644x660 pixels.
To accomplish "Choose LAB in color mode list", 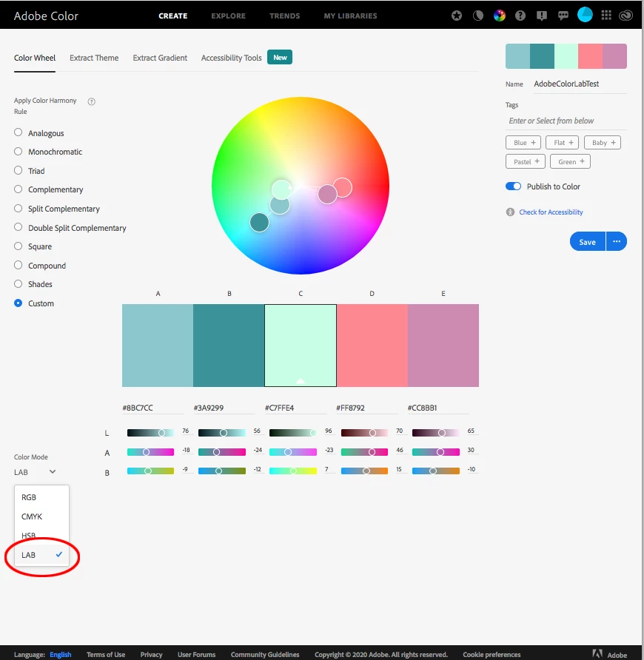I will tap(41, 555).
